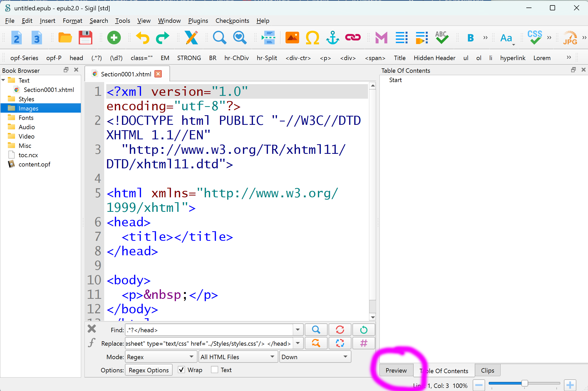Switch to the Clips tab
Viewport: 588px width, 391px height.
point(487,371)
